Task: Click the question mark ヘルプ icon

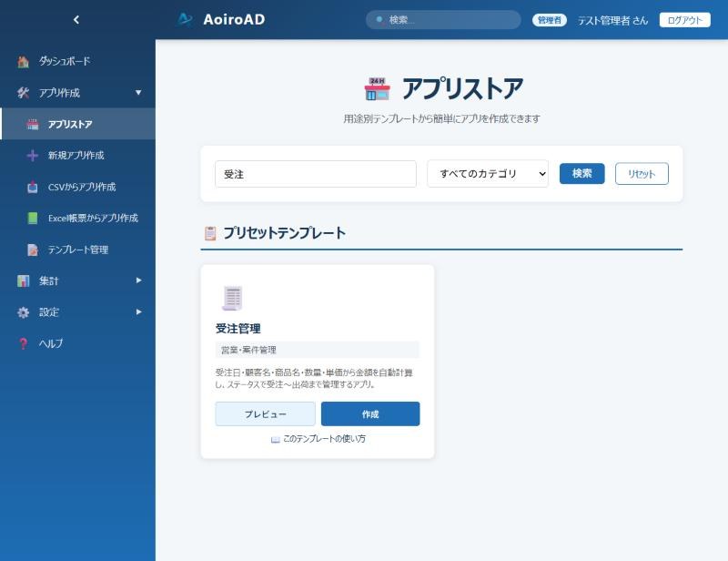Action: (x=24, y=343)
